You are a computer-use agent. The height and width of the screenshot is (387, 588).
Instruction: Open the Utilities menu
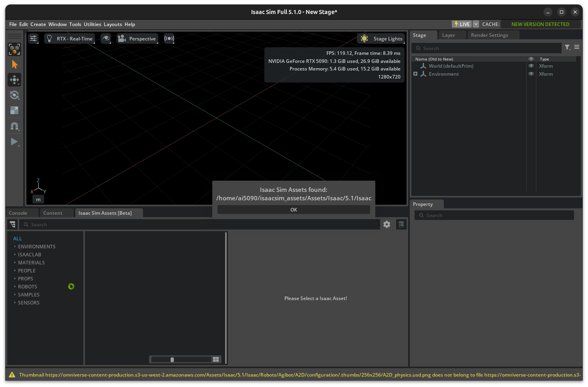92,24
